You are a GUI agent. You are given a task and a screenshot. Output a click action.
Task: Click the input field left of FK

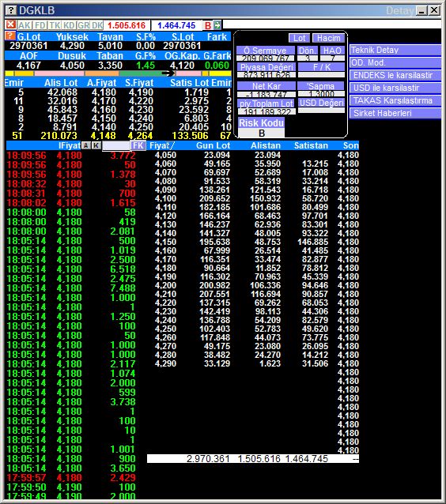115,145
